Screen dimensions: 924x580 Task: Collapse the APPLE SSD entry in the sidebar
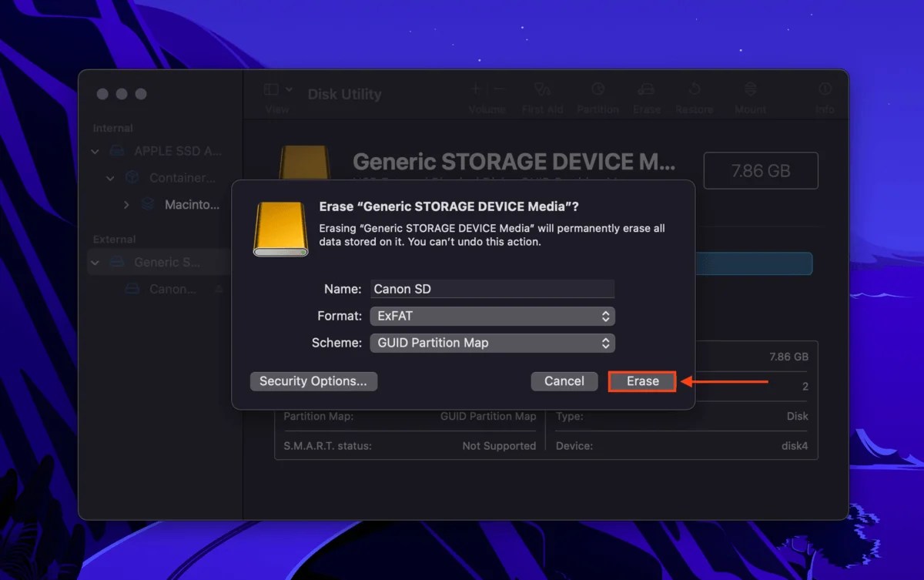(95, 151)
